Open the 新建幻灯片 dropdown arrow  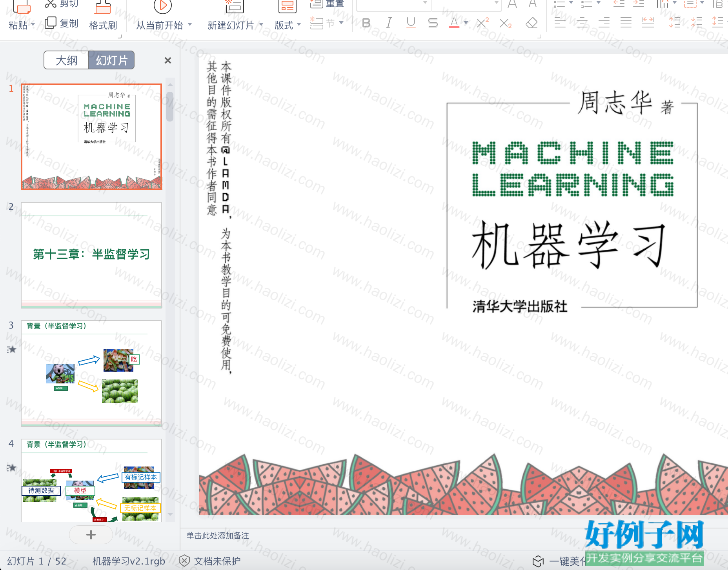pos(261,24)
